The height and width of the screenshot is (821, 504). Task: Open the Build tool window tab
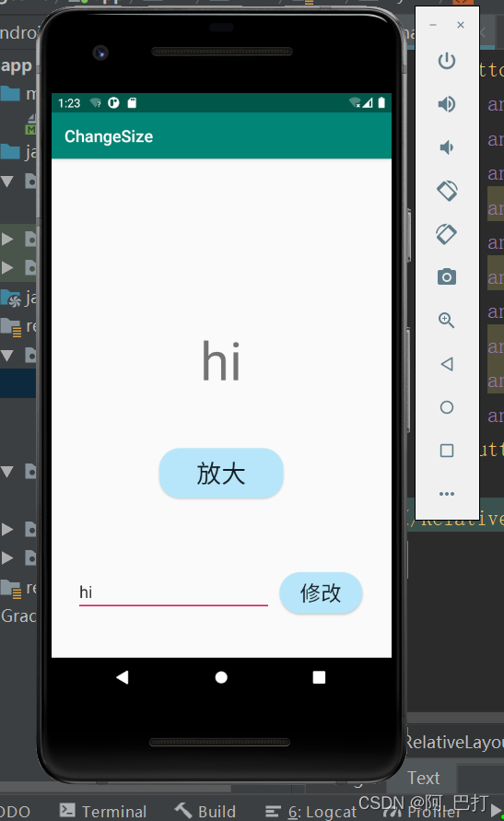(x=205, y=811)
